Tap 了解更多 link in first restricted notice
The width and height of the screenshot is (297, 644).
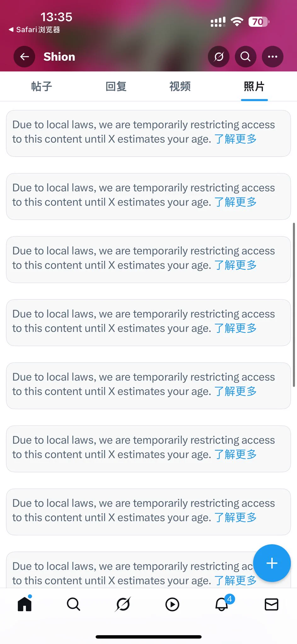(236, 139)
